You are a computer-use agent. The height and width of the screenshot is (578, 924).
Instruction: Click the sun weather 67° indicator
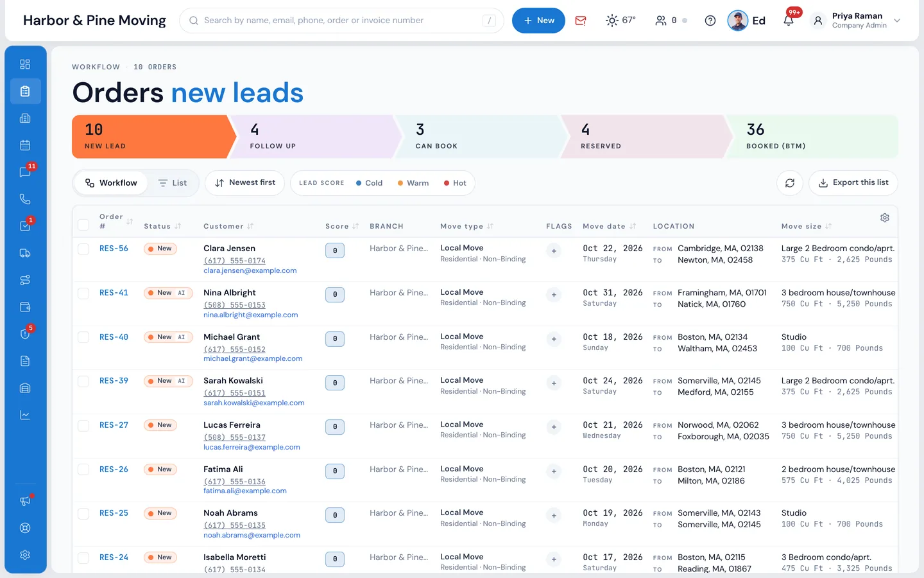click(620, 21)
